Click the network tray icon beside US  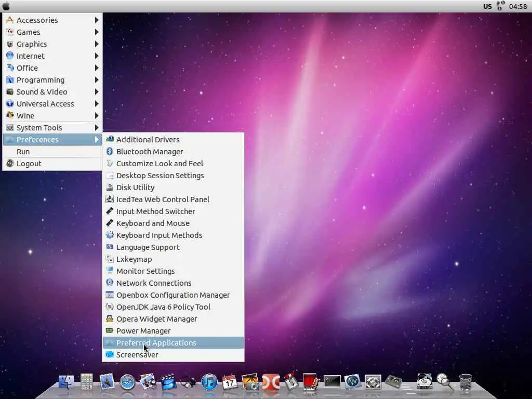[500, 6]
